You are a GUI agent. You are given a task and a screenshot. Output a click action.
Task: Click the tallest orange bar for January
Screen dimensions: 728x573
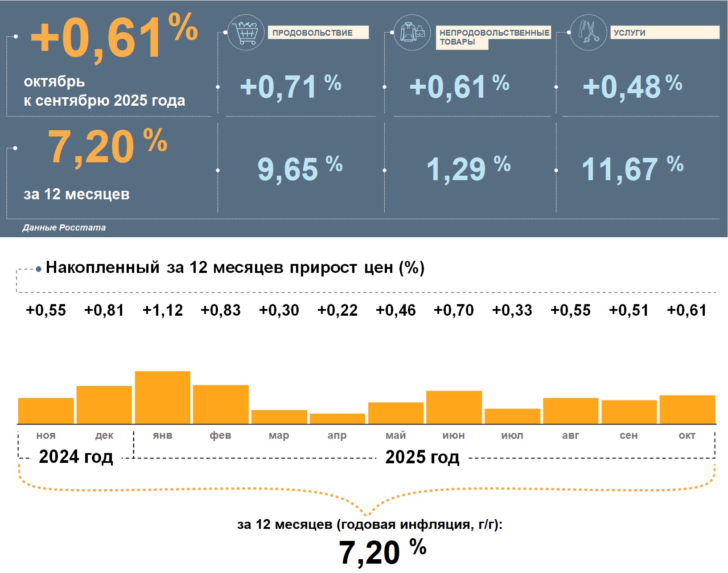(x=162, y=397)
